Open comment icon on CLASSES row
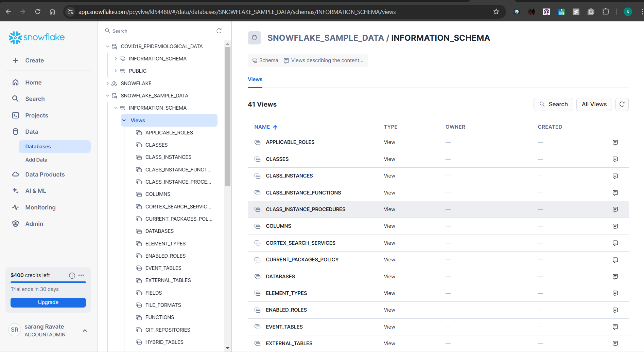This screenshot has height=352, width=644. (615, 159)
